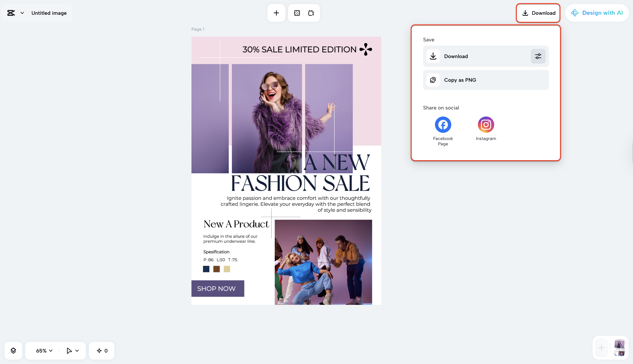The height and width of the screenshot is (364, 633).
Task: Choose Copy as PNG
Action: 460,80
